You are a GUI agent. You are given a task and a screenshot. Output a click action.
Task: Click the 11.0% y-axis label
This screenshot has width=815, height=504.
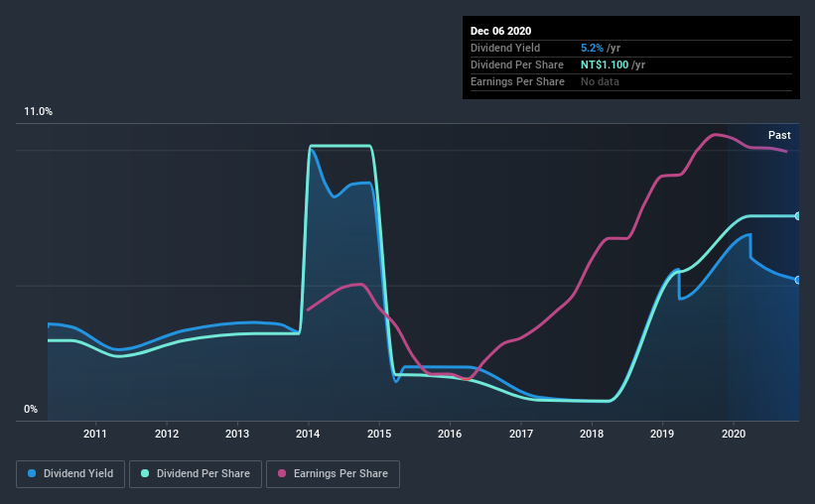pyautogui.click(x=38, y=111)
